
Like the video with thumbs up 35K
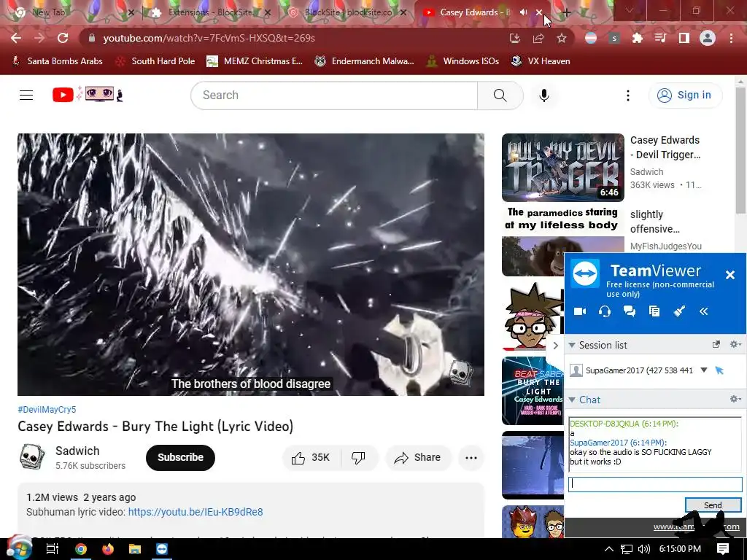click(x=311, y=458)
